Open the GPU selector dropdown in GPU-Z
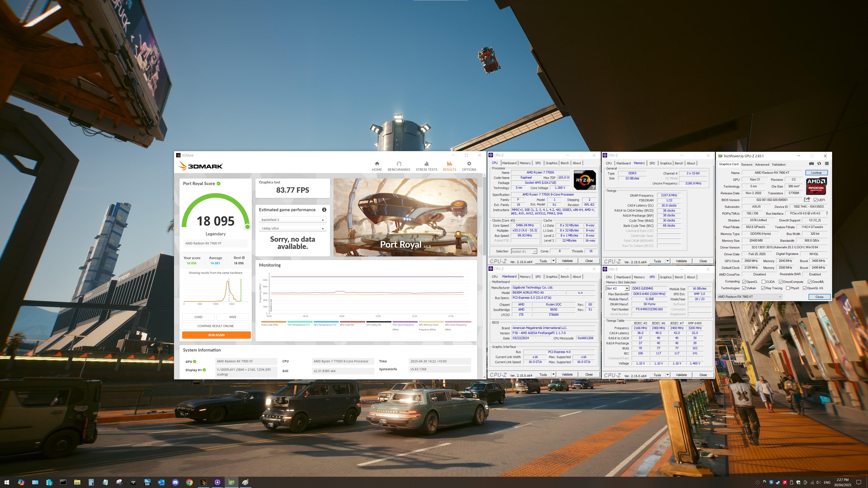The width and height of the screenshot is (868, 488). pyautogui.click(x=750, y=297)
